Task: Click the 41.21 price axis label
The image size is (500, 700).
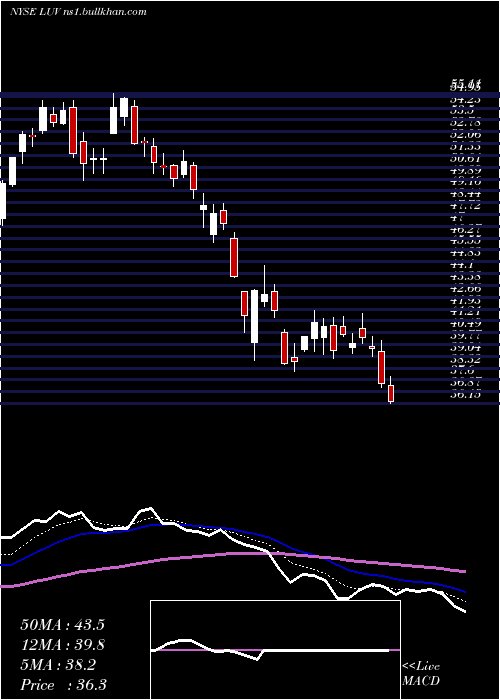Action: (x=466, y=312)
